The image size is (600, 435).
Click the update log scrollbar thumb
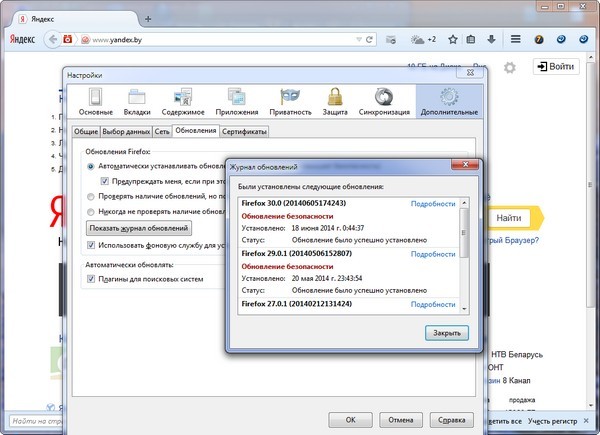pos(464,233)
